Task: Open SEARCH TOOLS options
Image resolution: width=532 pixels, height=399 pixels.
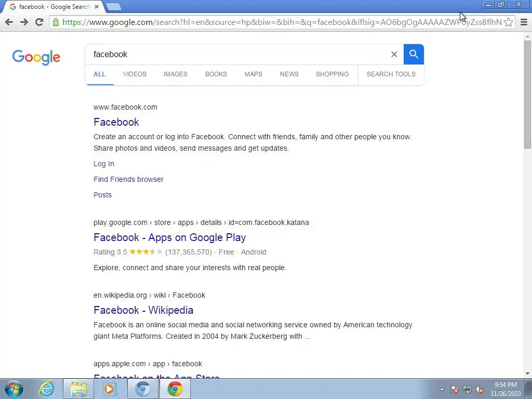Action: pos(391,74)
